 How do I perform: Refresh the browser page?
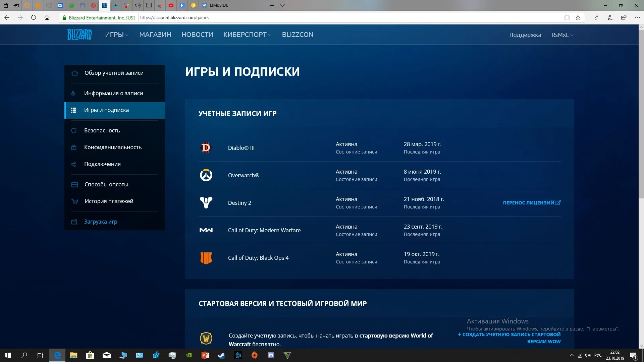pos(34,18)
